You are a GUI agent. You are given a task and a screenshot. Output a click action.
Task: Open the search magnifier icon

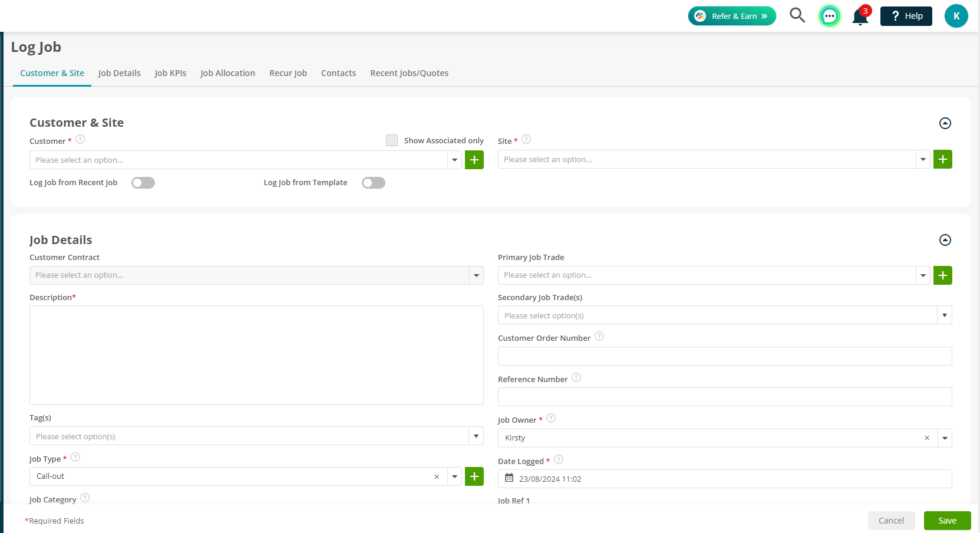click(x=797, y=15)
